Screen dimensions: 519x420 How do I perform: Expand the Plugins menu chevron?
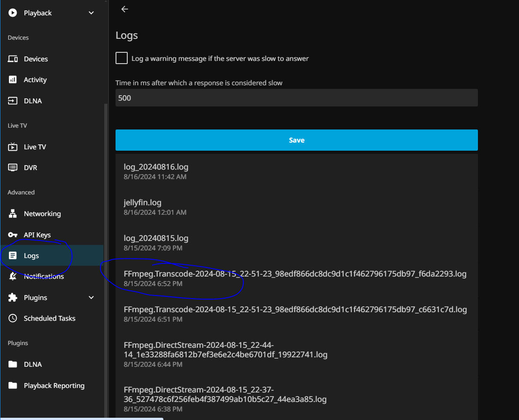pos(91,298)
